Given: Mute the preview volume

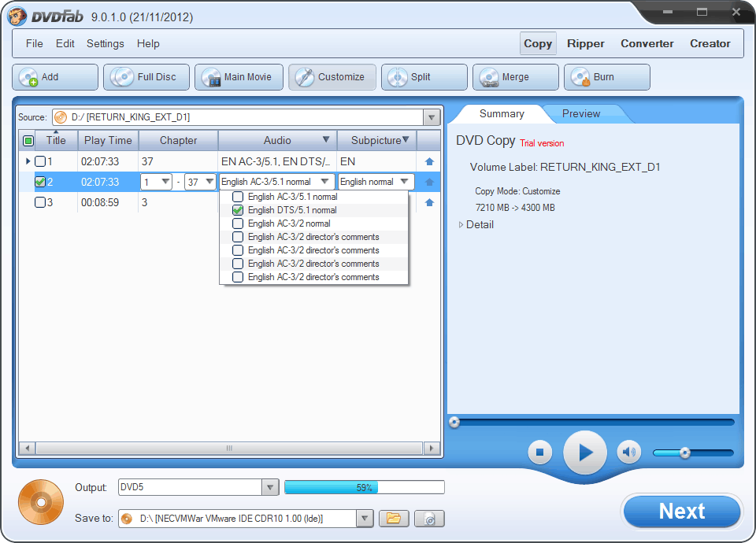Looking at the screenshot, I should (628, 452).
